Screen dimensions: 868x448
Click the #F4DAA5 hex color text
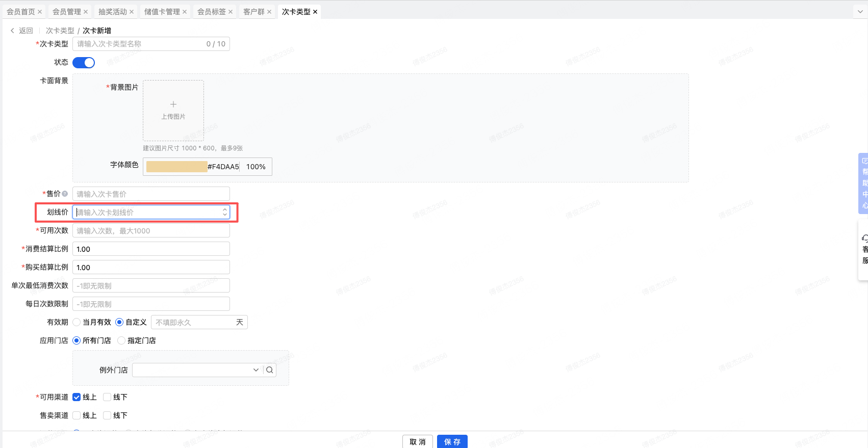tap(223, 167)
